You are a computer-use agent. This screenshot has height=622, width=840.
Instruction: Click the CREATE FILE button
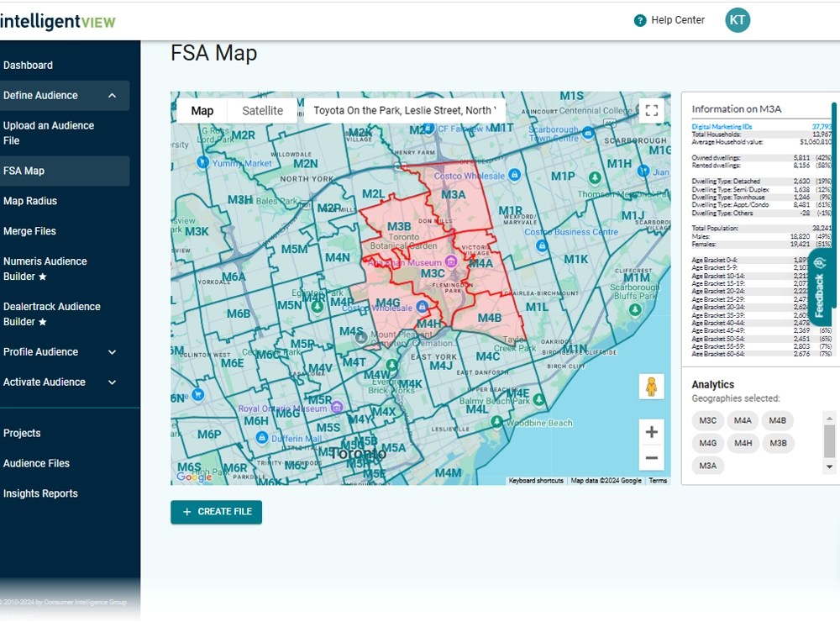(x=217, y=512)
